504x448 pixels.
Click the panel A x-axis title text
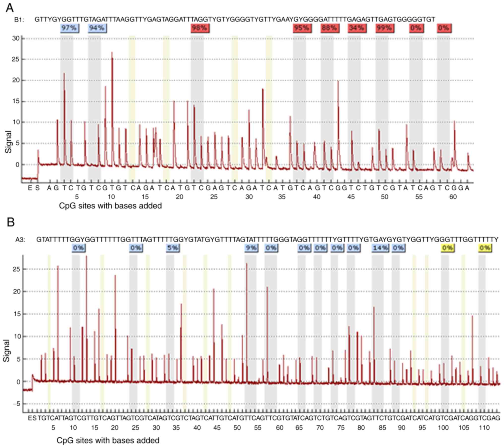(110, 206)
